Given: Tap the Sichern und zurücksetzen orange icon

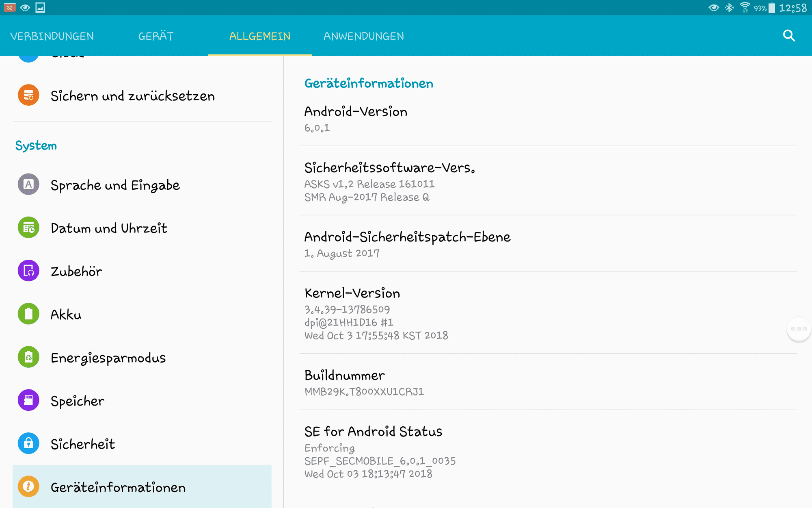Looking at the screenshot, I should [28, 95].
